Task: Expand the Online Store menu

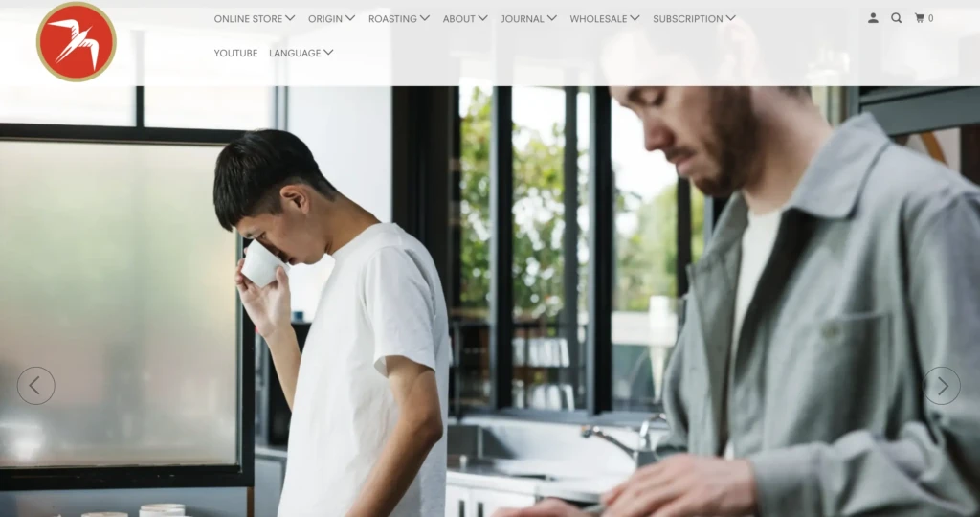Action: 255,19
